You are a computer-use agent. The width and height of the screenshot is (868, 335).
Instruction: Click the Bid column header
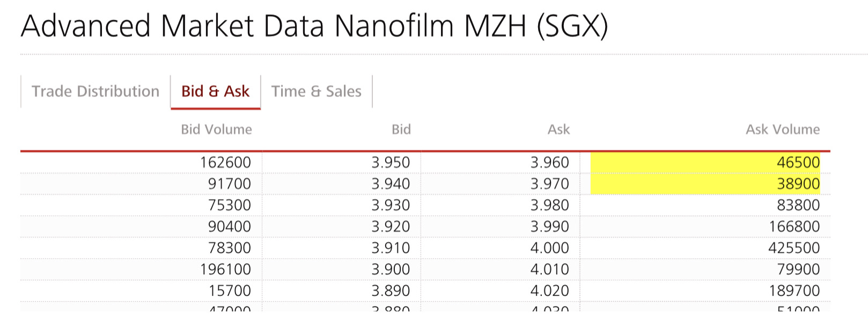coord(401,129)
